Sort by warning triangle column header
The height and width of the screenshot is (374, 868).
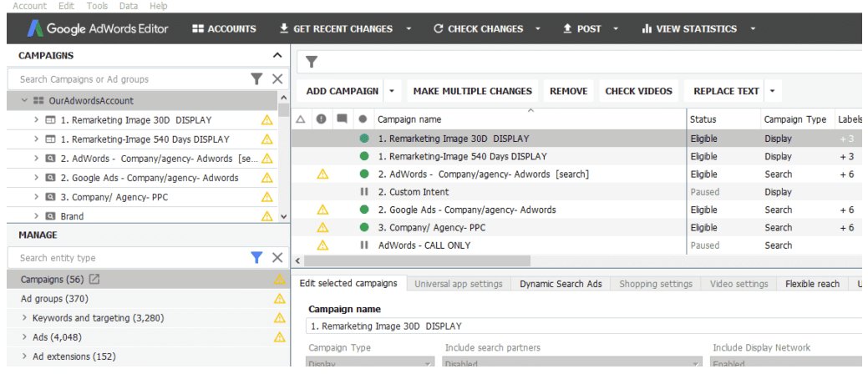pyautogui.click(x=301, y=119)
